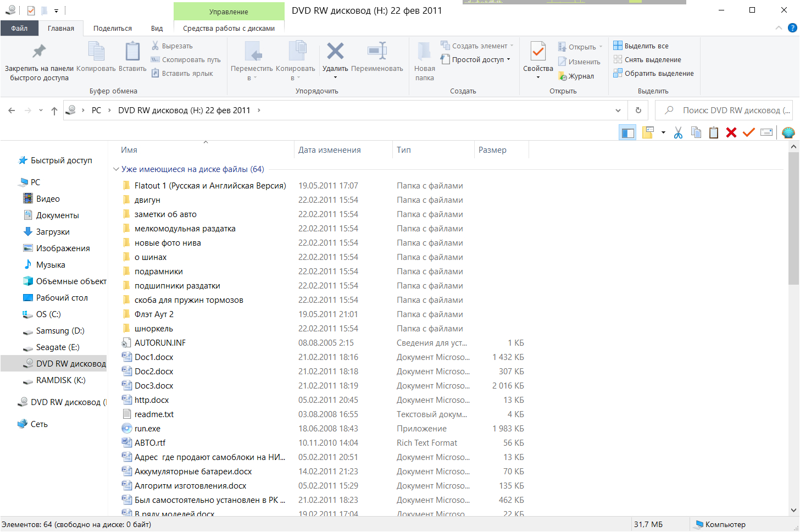Open the Файл menu tab
The height and width of the screenshot is (532, 800).
pos(19,28)
